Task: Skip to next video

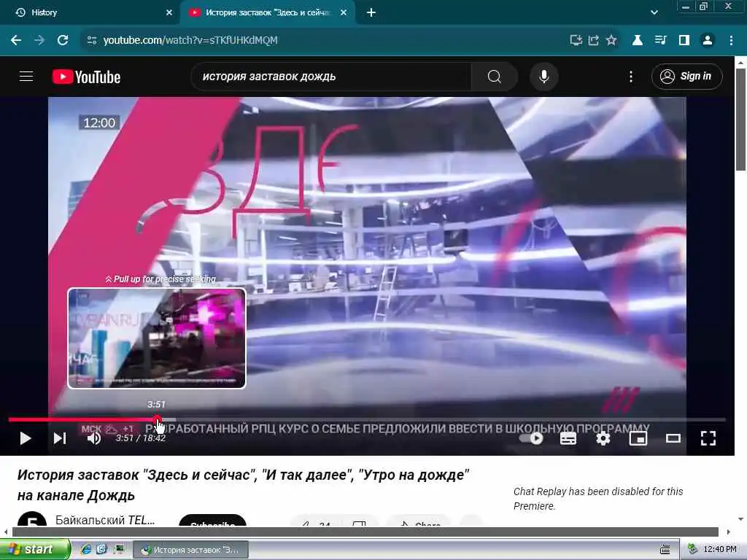Action: tap(60, 438)
